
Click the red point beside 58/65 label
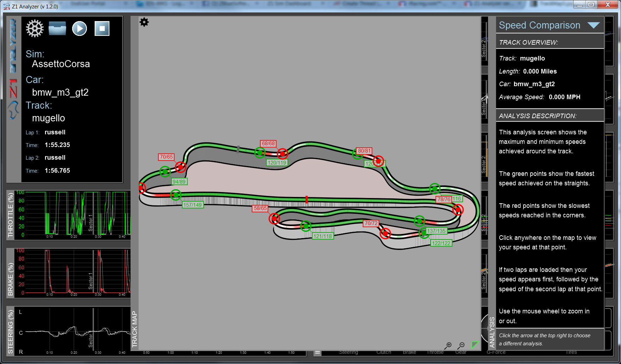pos(274,219)
